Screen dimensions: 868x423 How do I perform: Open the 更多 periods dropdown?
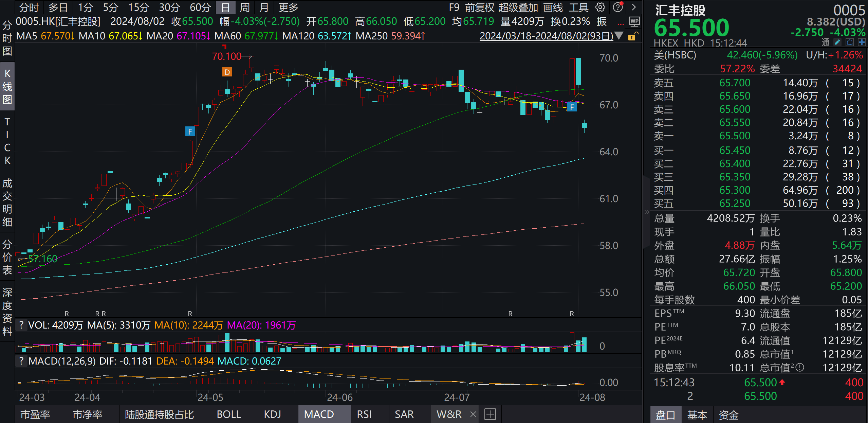(x=288, y=7)
